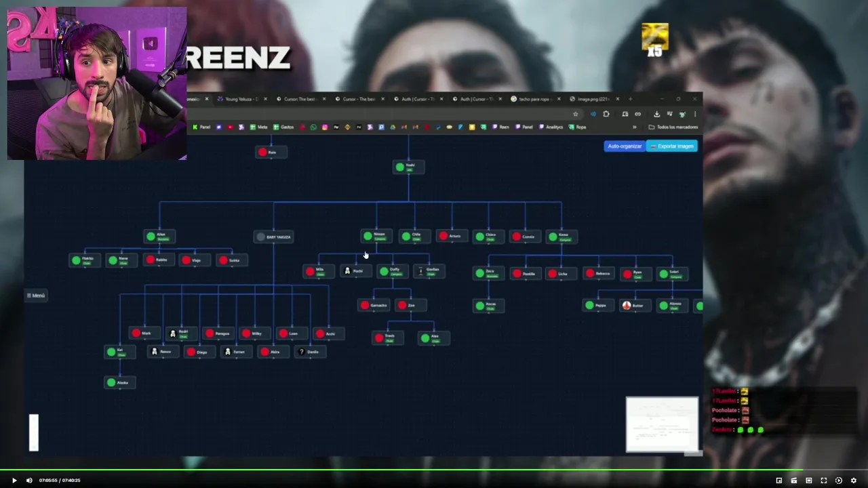Image resolution: width=868 pixels, height=488 pixels.
Task: Select the Mark node
Action: point(144,333)
